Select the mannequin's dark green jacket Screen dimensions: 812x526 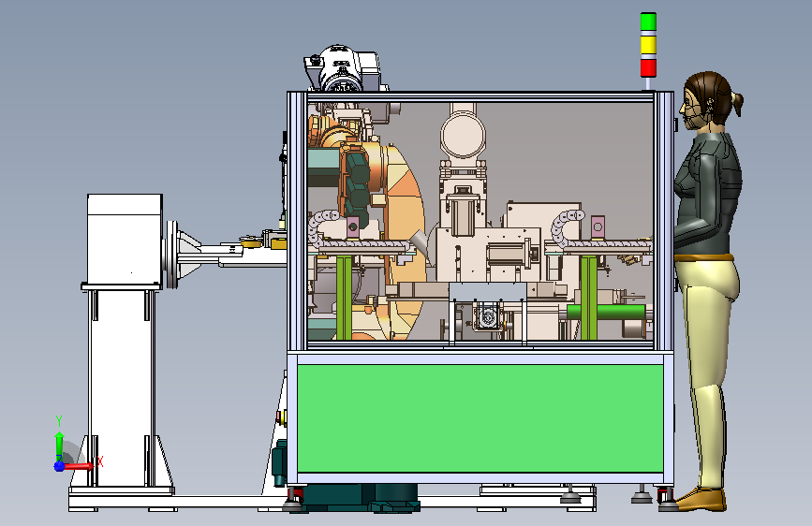(708, 193)
